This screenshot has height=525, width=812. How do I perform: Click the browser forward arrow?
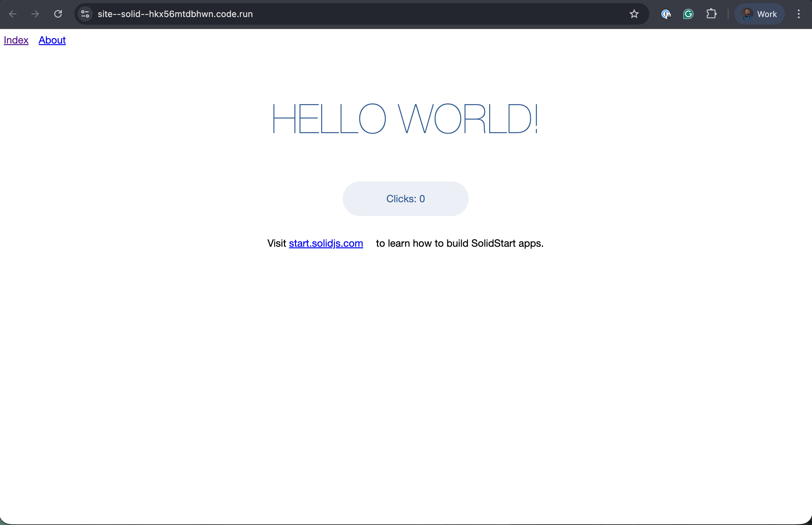pos(35,14)
